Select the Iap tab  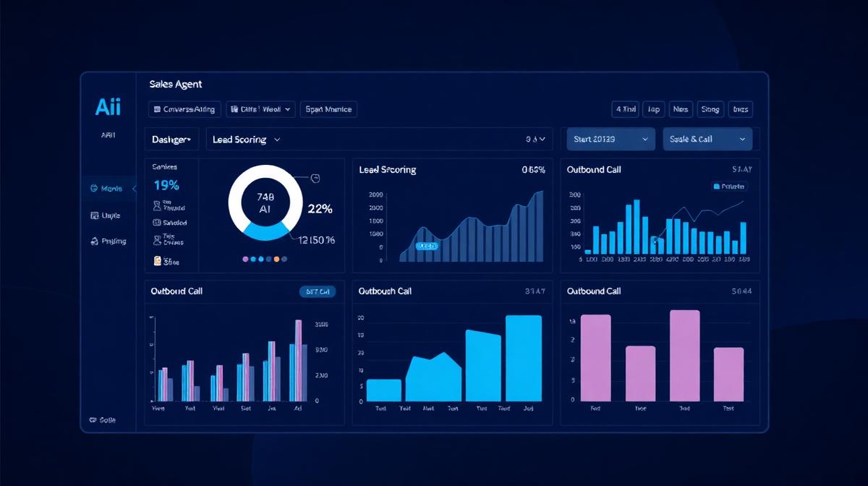tap(654, 109)
